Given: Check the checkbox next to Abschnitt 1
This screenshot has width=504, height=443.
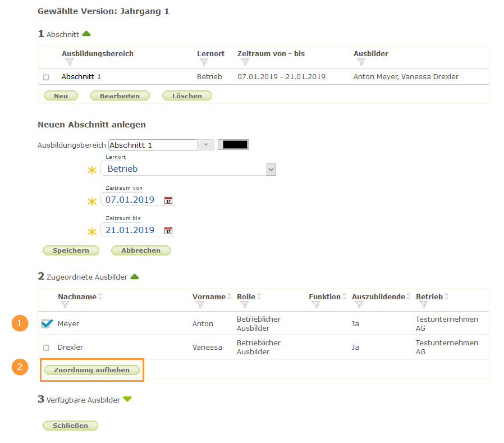Looking at the screenshot, I should tap(47, 77).
